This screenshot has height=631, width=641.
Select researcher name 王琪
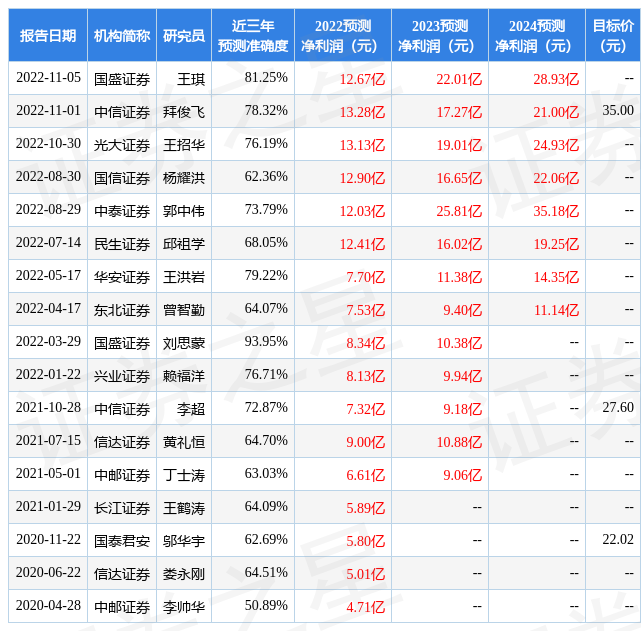click(191, 79)
